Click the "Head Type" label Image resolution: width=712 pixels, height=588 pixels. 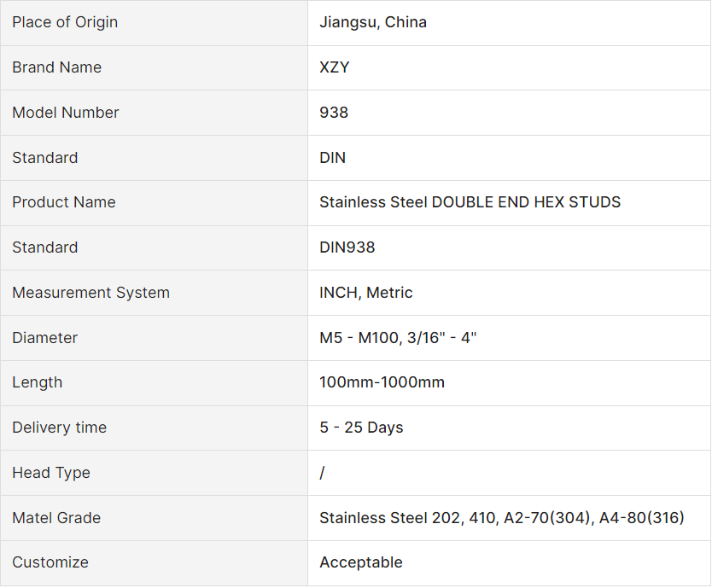click(51, 473)
